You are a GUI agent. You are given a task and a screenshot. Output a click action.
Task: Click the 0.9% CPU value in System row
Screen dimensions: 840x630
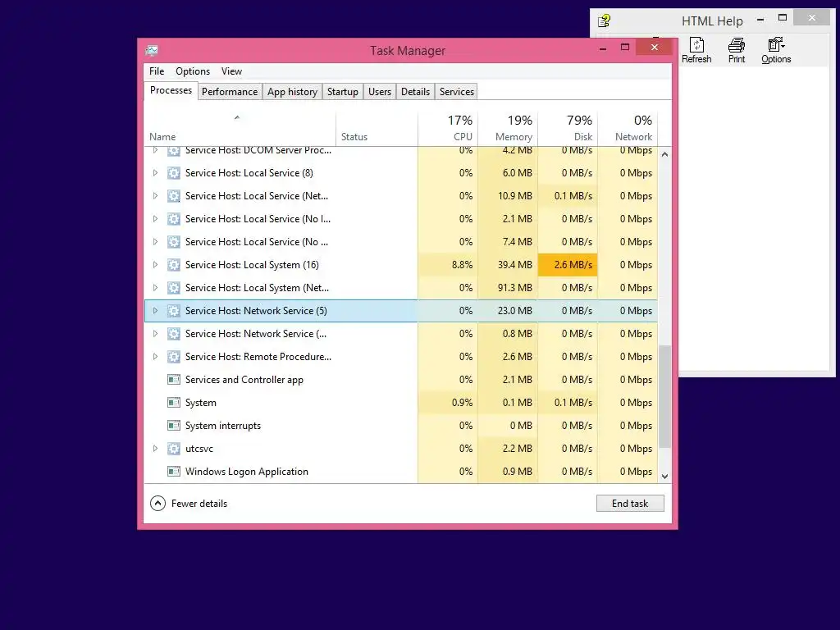448,402
